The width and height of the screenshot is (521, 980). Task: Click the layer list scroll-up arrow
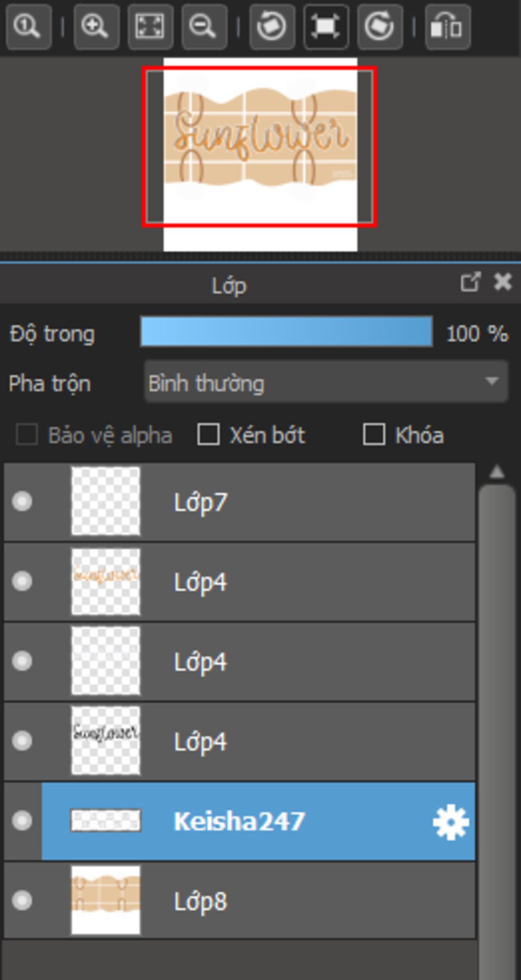[x=497, y=472]
